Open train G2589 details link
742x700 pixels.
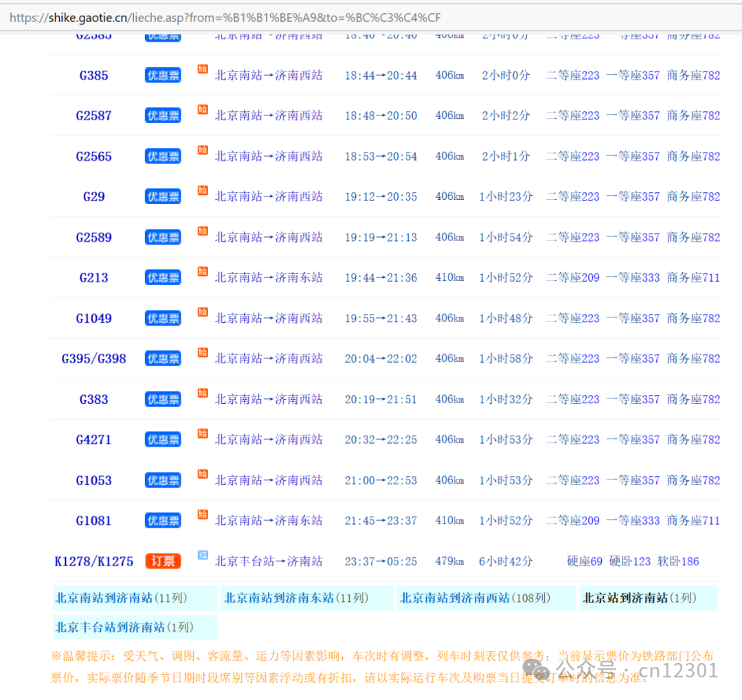tap(93, 238)
